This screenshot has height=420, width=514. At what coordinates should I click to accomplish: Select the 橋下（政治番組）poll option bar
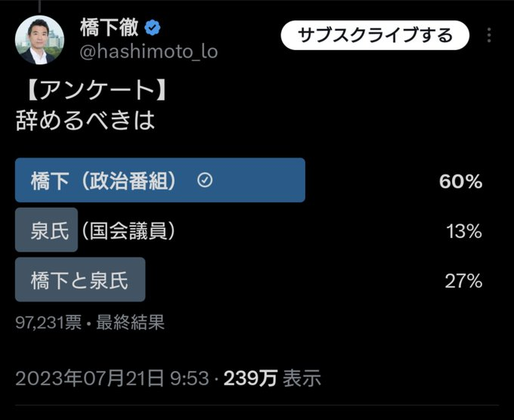pyautogui.click(x=159, y=181)
